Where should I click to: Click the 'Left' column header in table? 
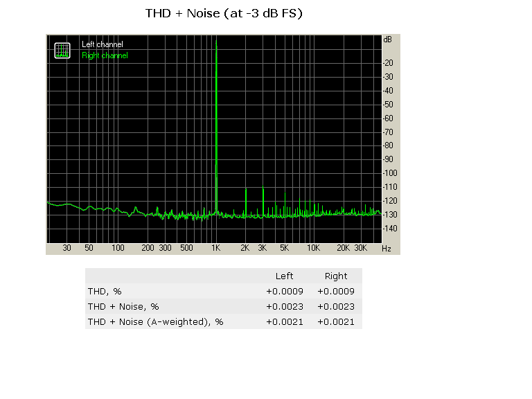(x=284, y=276)
